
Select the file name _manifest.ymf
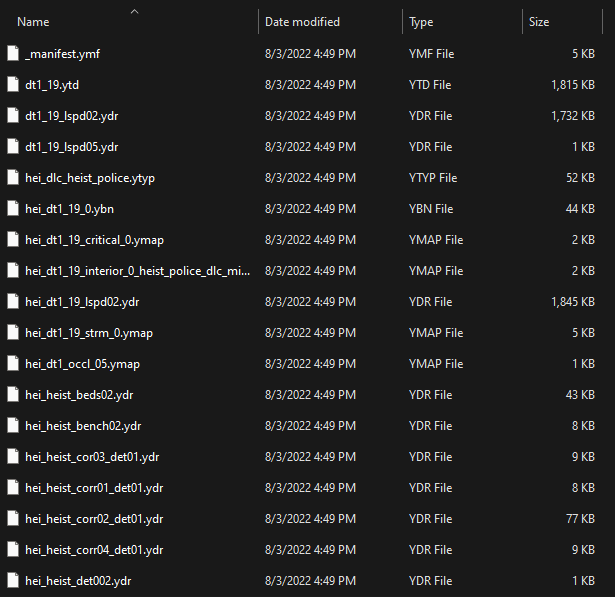click(x=62, y=54)
